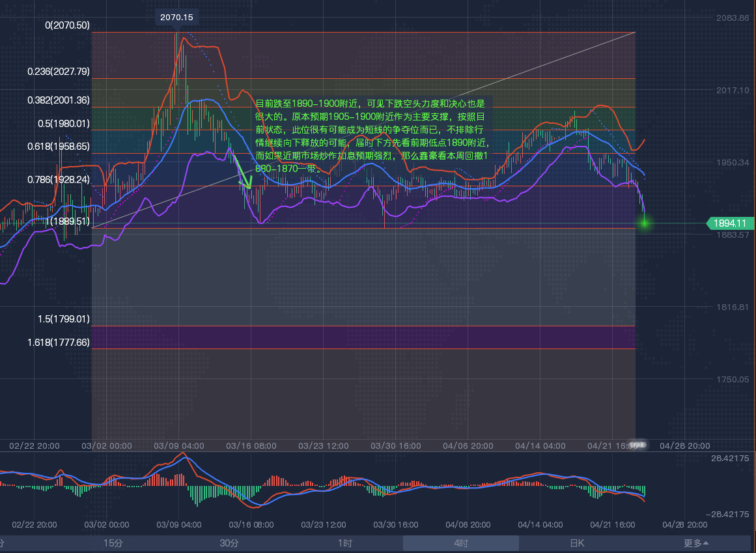Switch to the 15分 timeframe tab
This screenshot has height=553, width=756.
click(x=113, y=543)
